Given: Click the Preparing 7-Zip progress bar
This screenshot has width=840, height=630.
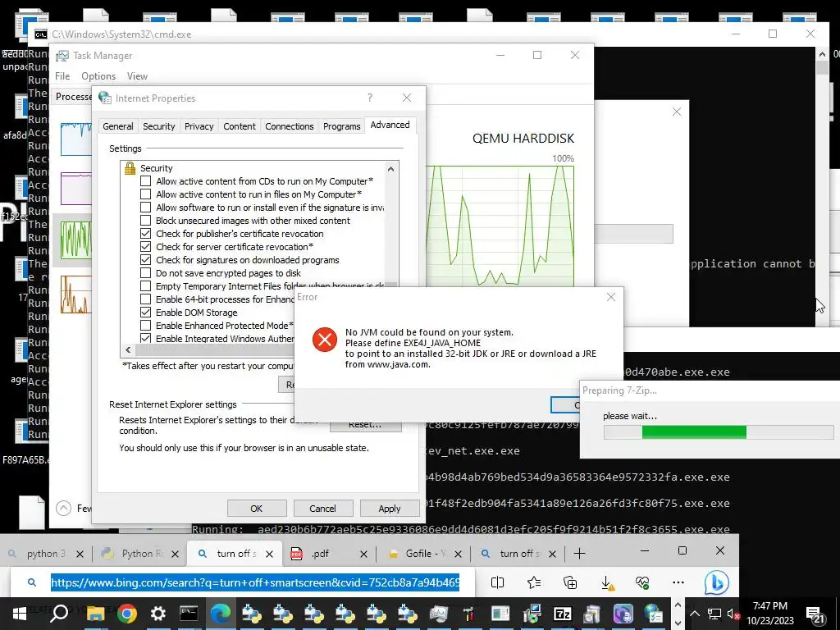Looking at the screenshot, I should 719,432.
